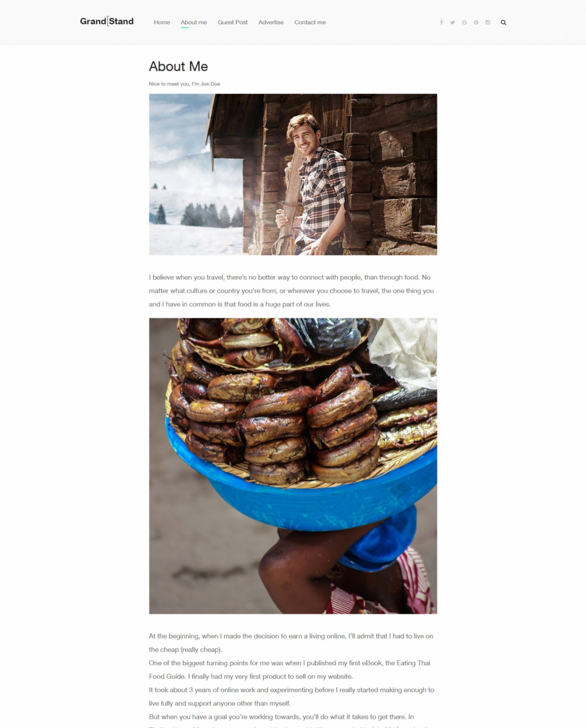This screenshot has height=728, width=586.
Task: Select the About me menu item
Action: click(x=194, y=22)
